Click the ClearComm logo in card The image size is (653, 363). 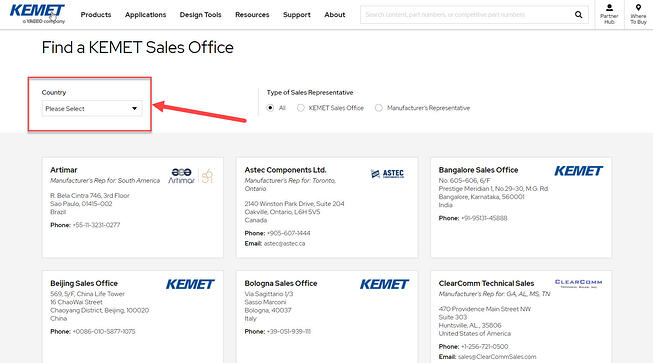[x=578, y=283]
